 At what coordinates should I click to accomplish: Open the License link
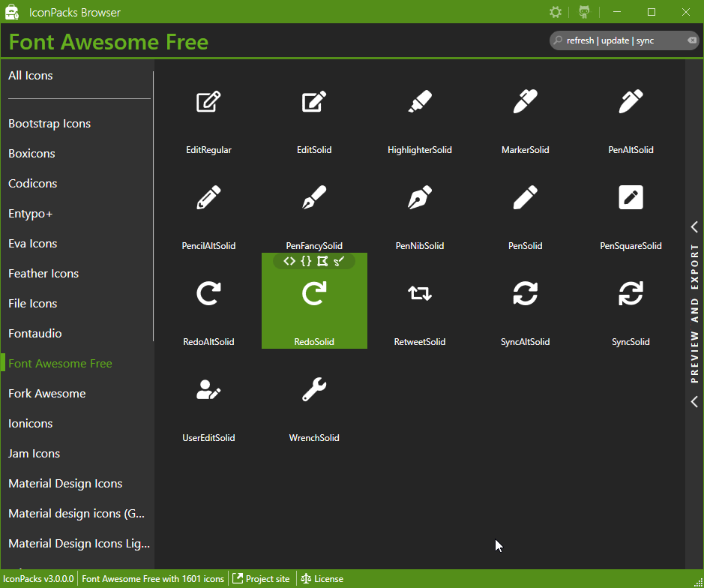[322, 579]
